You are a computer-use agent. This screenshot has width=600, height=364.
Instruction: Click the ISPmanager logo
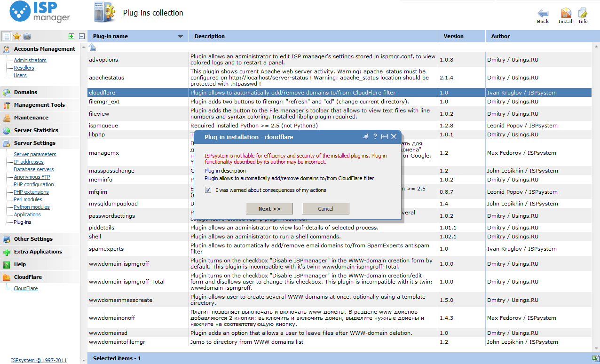(x=40, y=13)
